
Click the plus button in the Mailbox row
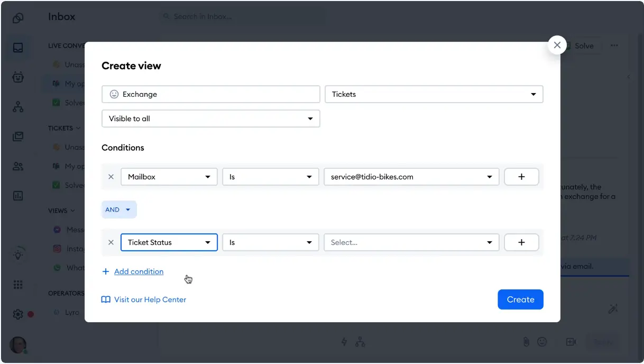(x=521, y=177)
